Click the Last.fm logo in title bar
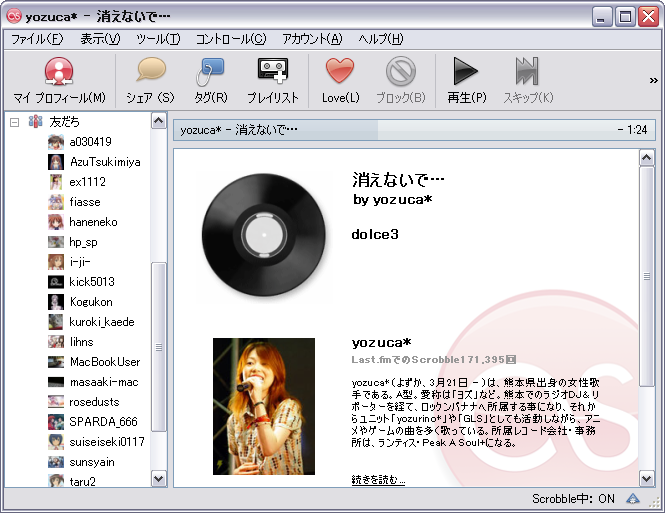 (x=14, y=16)
